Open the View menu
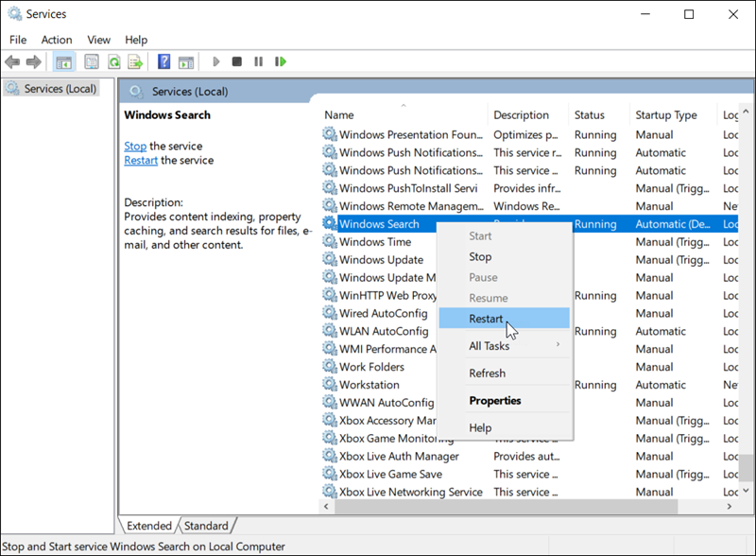This screenshot has width=756, height=556. pos(98,40)
